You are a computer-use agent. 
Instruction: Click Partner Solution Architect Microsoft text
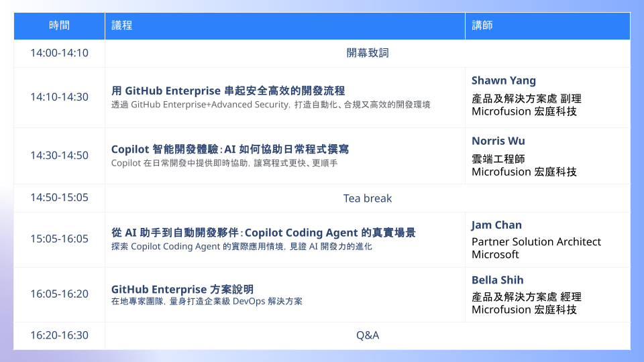click(x=536, y=248)
